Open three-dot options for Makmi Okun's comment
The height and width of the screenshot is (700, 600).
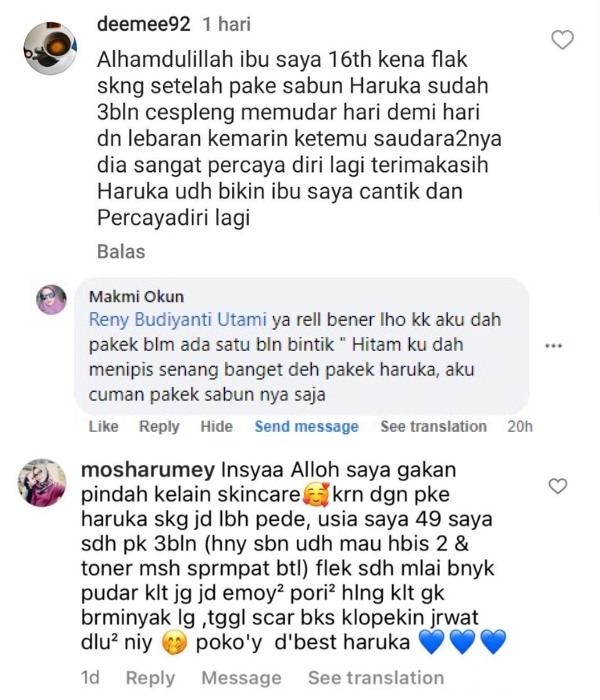(554, 346)
